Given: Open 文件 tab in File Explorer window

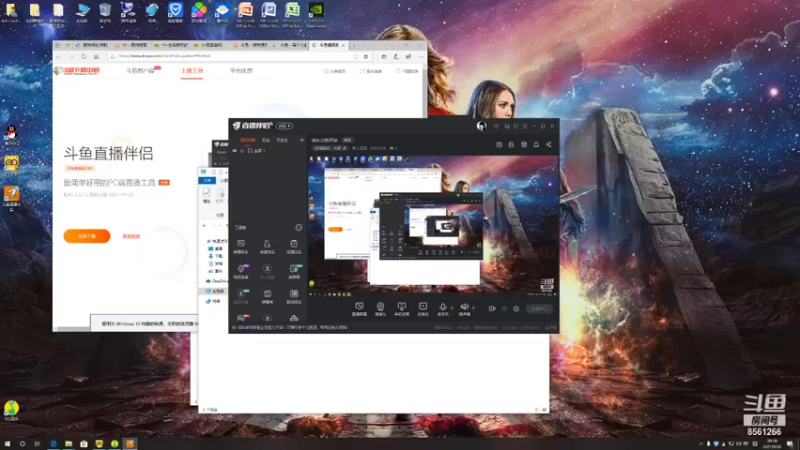Looking at the screenshot, I should [207, 181].
